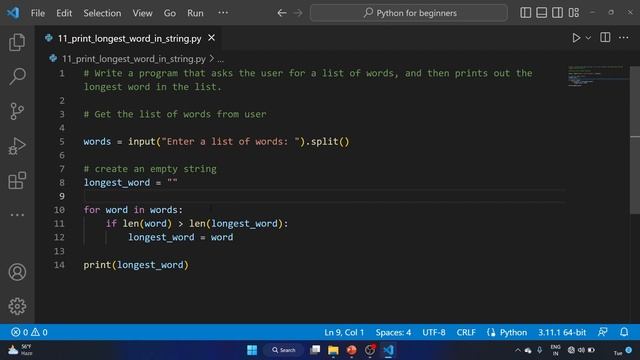Change indentation via Spaces: 4
The width and height of the screenshot is (640, 360).
tap(393, 332)
